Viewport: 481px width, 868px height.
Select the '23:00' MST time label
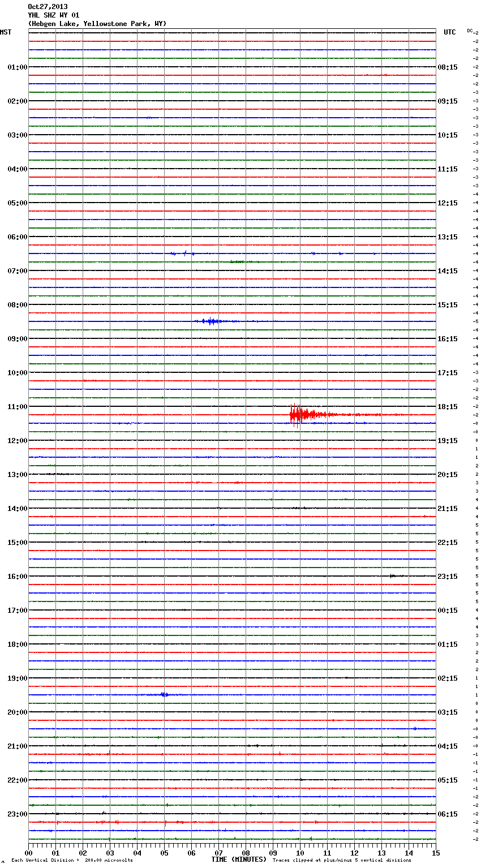click(x=17, y=814)
